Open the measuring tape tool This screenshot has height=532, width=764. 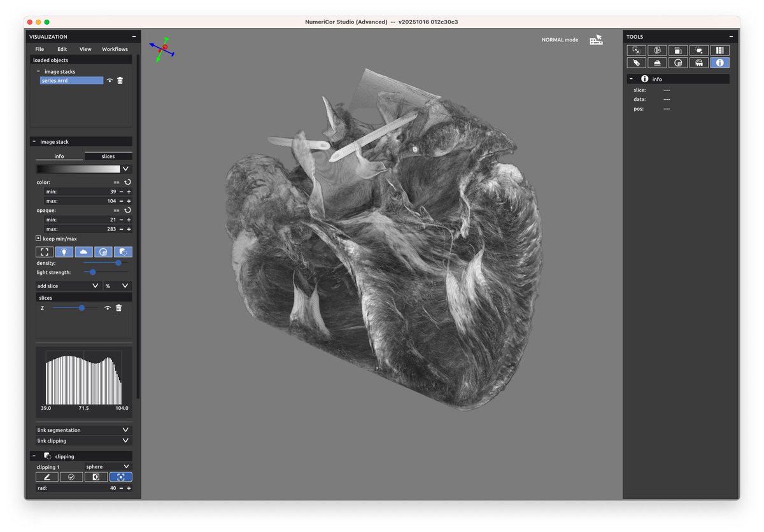click(x=699, y=62)
